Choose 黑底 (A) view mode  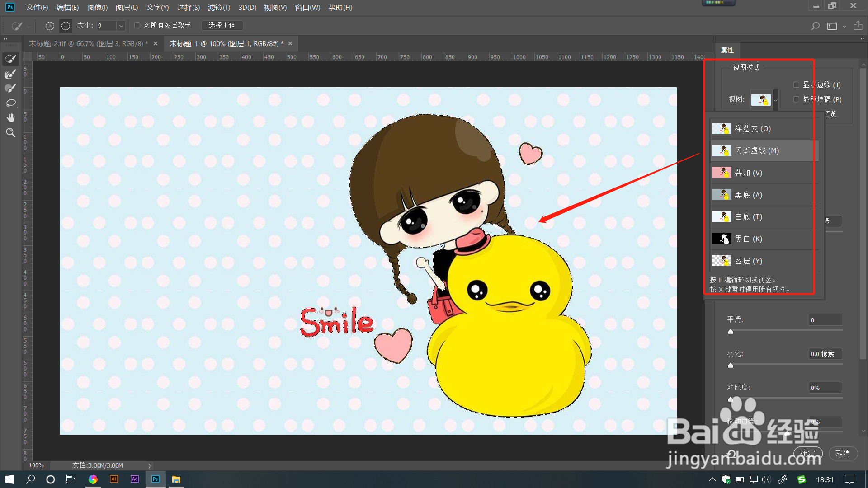point(764,195)
